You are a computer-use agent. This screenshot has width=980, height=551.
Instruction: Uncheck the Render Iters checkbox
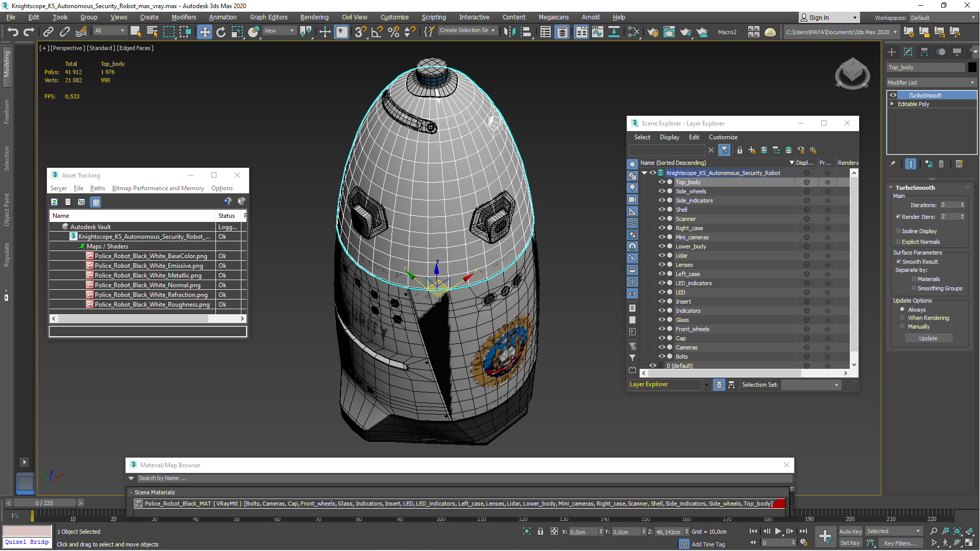pos(898,216)
